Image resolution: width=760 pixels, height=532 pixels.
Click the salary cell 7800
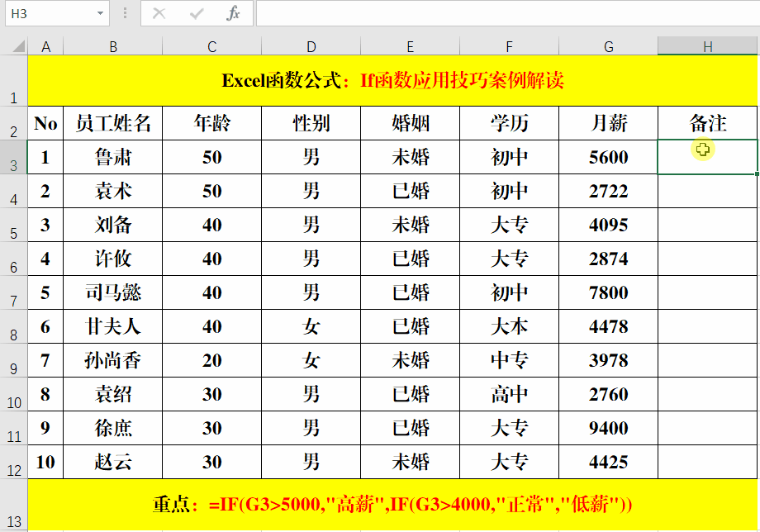coord(608,292)
